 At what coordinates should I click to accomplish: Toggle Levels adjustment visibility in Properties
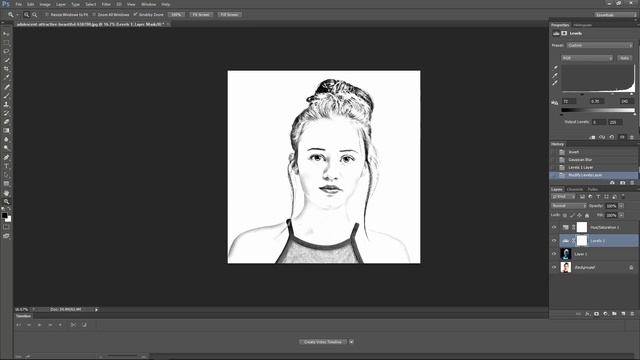point(622,138)
